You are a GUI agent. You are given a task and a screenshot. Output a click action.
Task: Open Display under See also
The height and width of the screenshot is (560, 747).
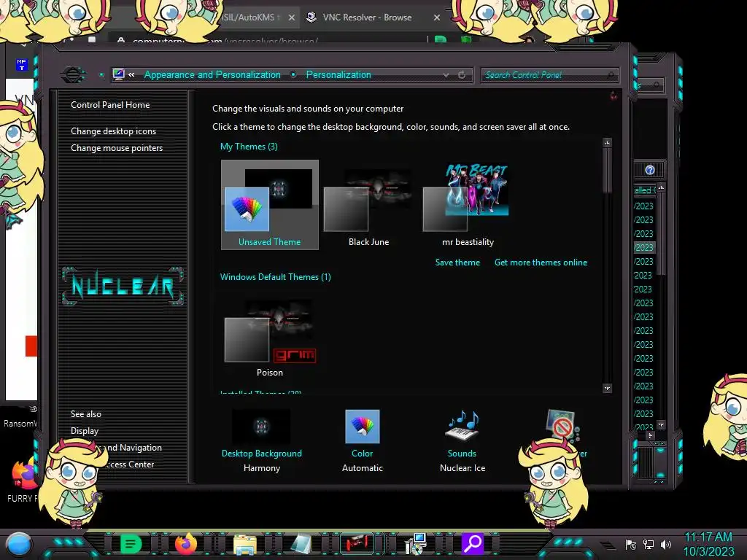pyautogui.click(x=85, y=430)
